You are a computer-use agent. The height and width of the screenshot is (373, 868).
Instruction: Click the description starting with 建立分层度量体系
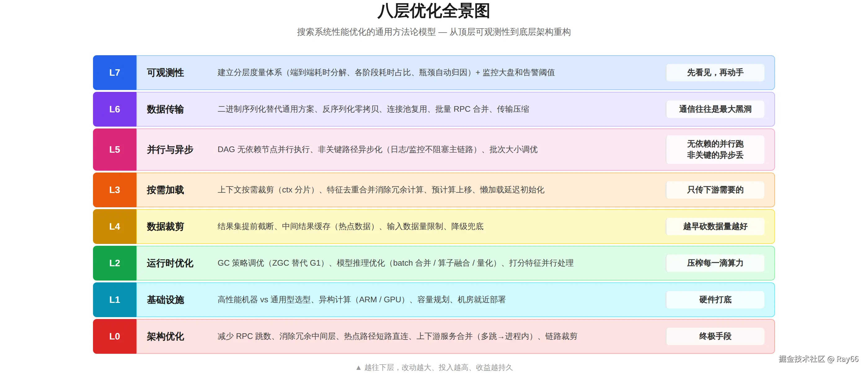point(386,73)
